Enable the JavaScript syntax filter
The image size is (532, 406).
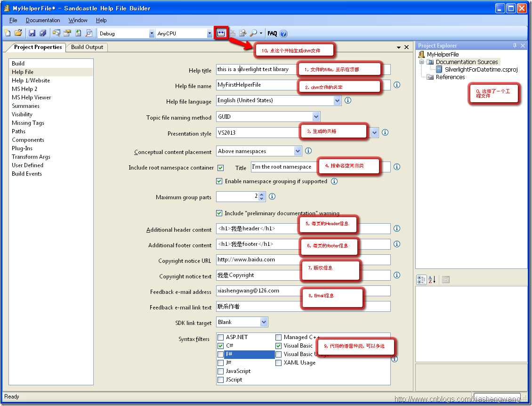220,371
